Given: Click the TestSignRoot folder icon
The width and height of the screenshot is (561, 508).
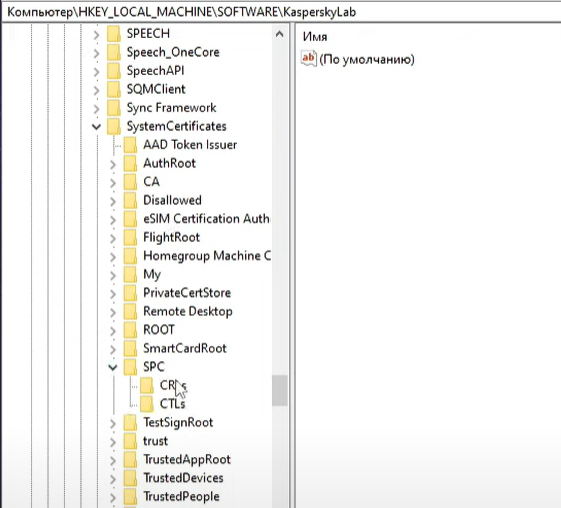Looking at the screenshot, I should [x=130, y=422].
